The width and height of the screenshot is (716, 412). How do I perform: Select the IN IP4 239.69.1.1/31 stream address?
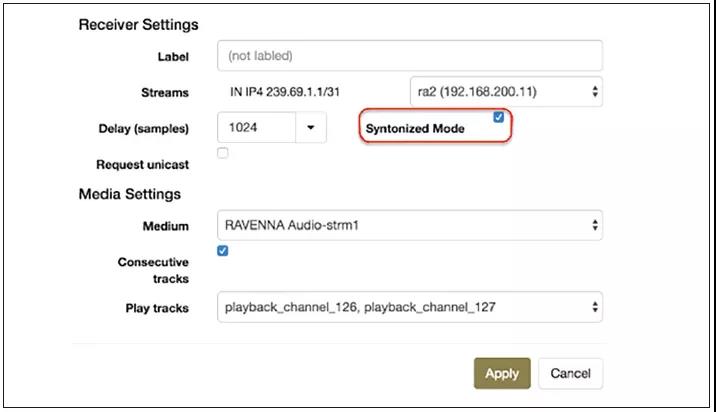pos(285,92)
